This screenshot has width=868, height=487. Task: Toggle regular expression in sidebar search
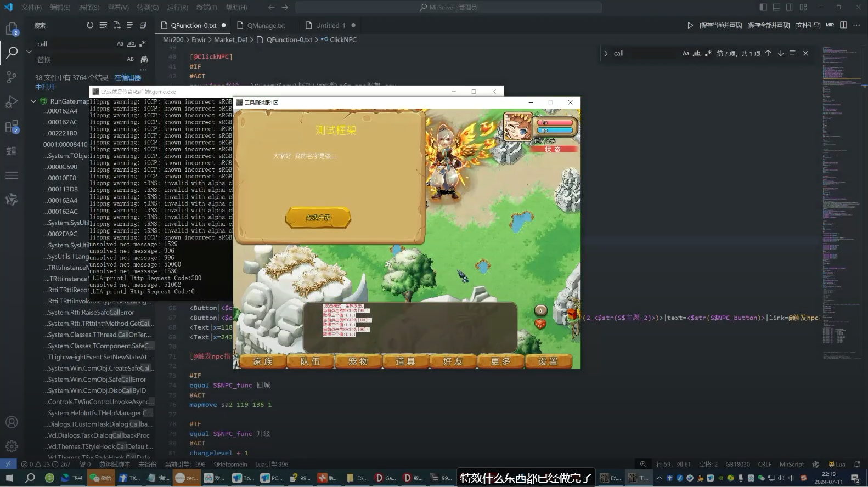click(143, 44)
